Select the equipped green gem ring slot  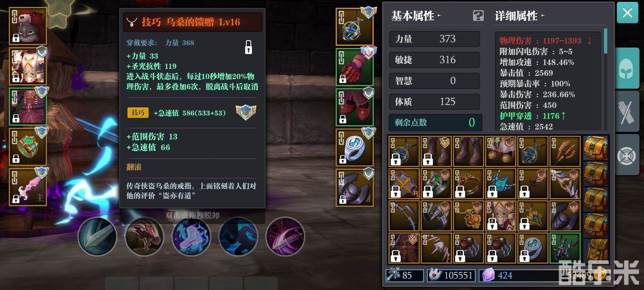(x=28, y=147)
